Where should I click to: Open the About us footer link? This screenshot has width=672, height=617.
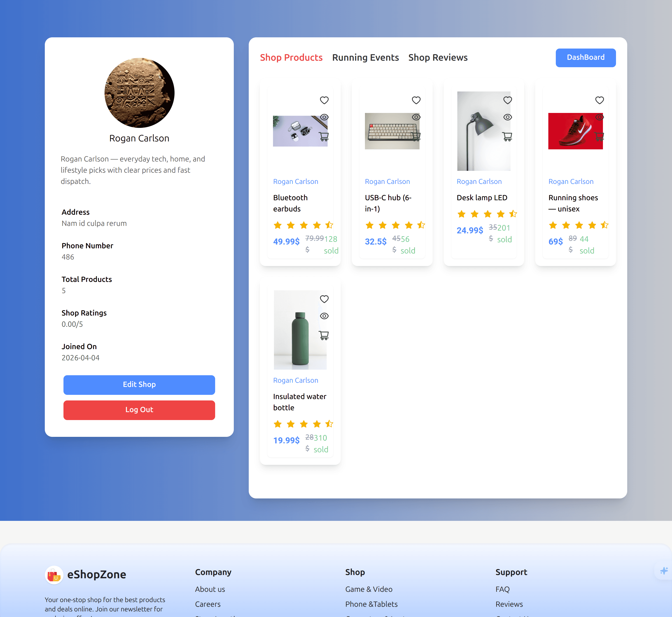(210, 589)
